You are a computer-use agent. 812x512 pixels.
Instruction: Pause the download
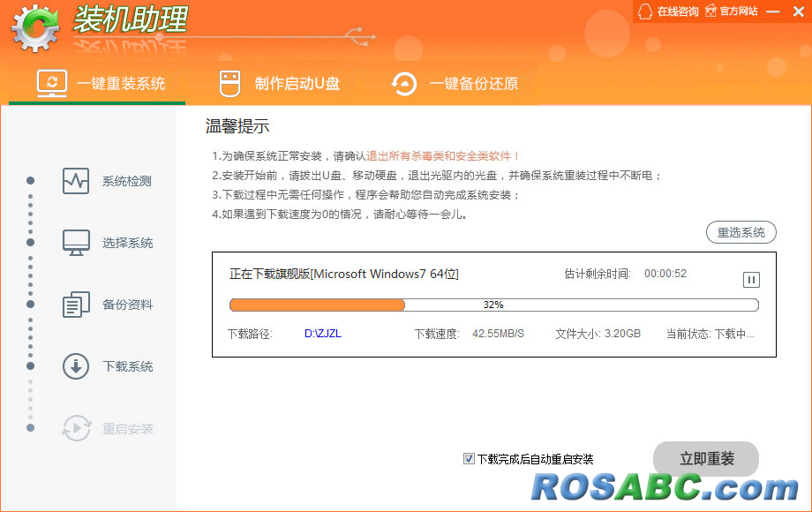coord(751,280)
